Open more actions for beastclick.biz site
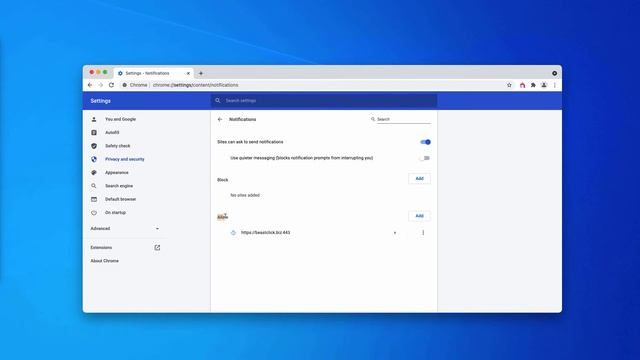This screenshot has height=360, width=640. coord(423,233)
